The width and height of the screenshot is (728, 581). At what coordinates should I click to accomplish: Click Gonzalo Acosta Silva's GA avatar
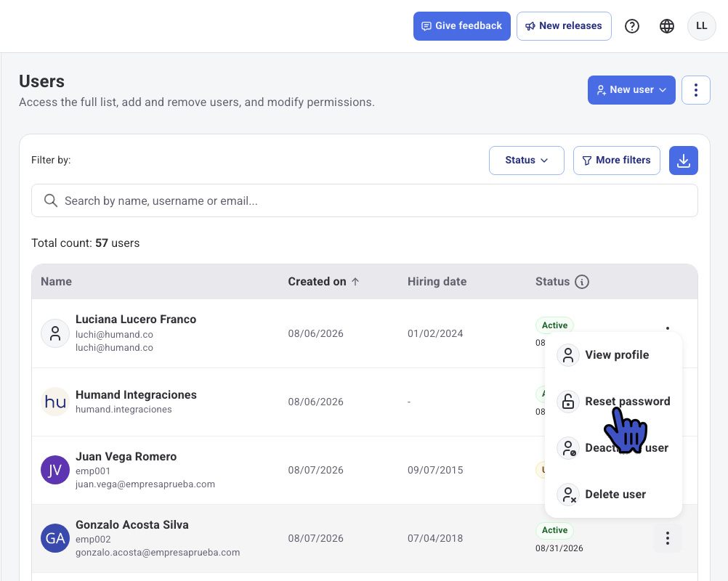(55, 538)
